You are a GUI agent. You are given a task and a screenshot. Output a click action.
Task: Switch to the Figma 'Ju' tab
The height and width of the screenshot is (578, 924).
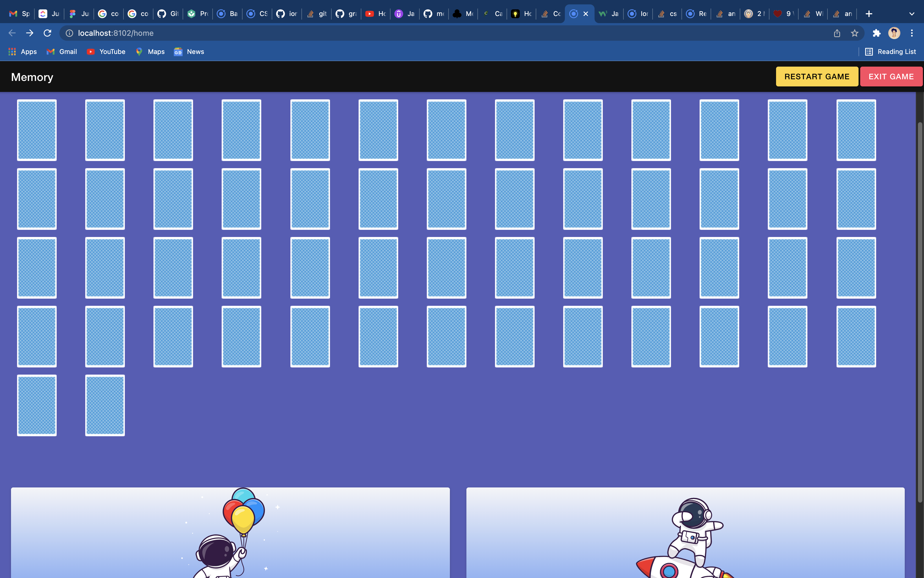tap(79, 14)
